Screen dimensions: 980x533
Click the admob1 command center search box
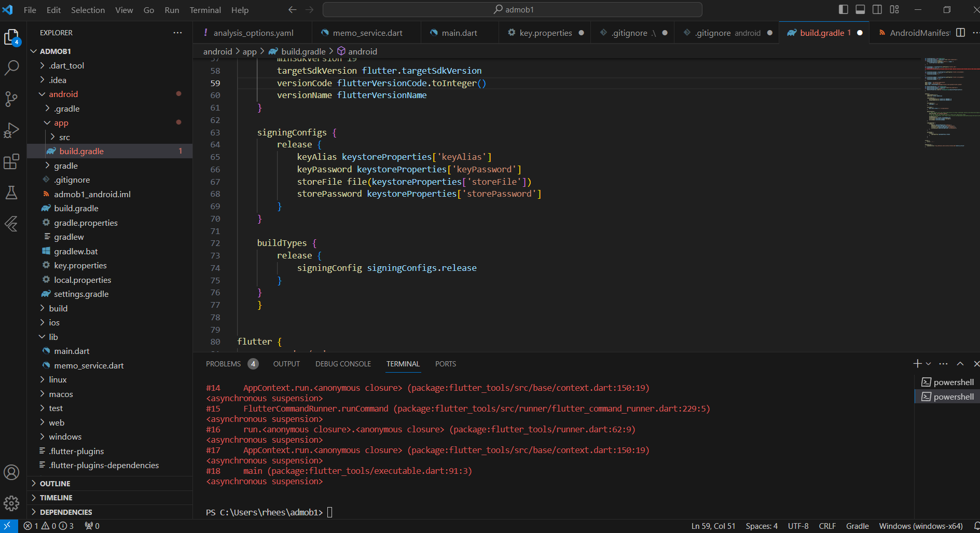pos(513,9)
